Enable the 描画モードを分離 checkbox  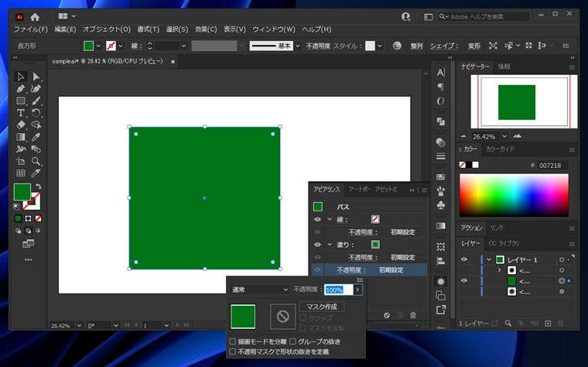tap(233, 341)
